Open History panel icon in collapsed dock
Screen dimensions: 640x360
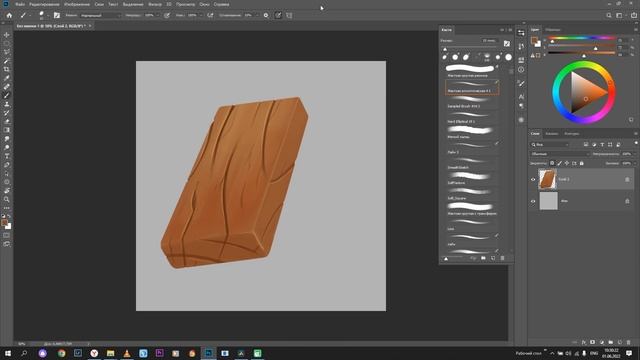[x=521, y=47]
